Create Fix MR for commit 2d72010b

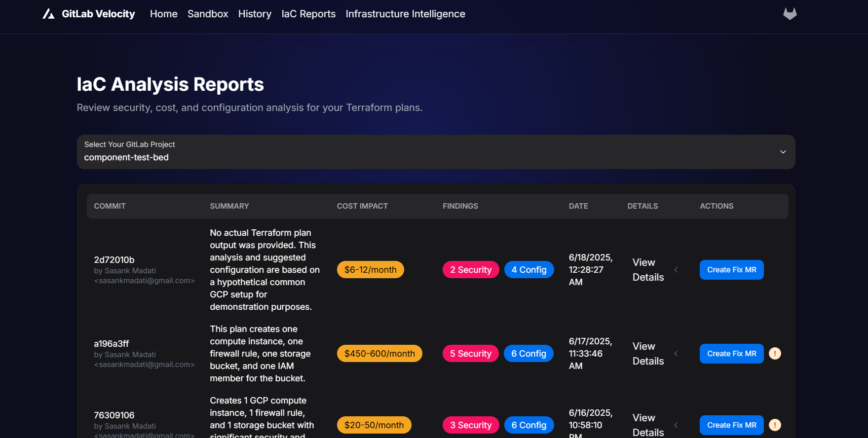pyautogui.click(x=731, y=270)
